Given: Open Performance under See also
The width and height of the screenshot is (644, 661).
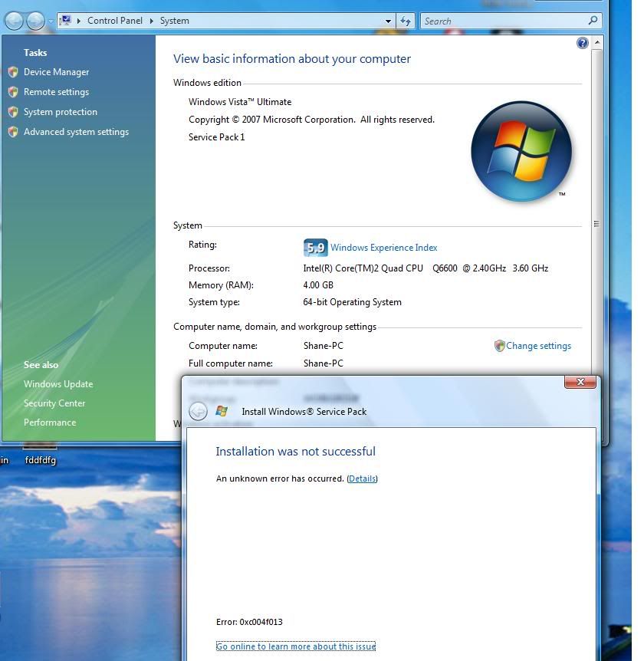Looking at the screenshot, I should tap(50, 423).
